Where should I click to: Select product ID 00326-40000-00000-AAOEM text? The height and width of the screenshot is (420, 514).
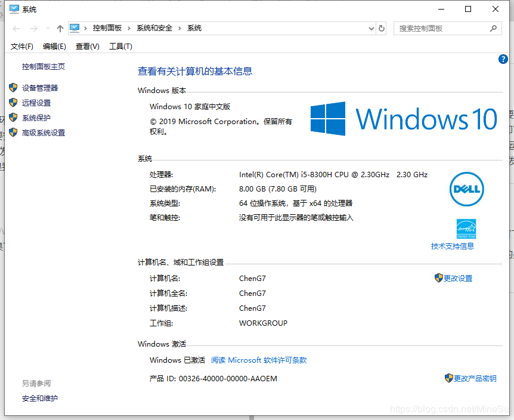[x=228, y=379]
